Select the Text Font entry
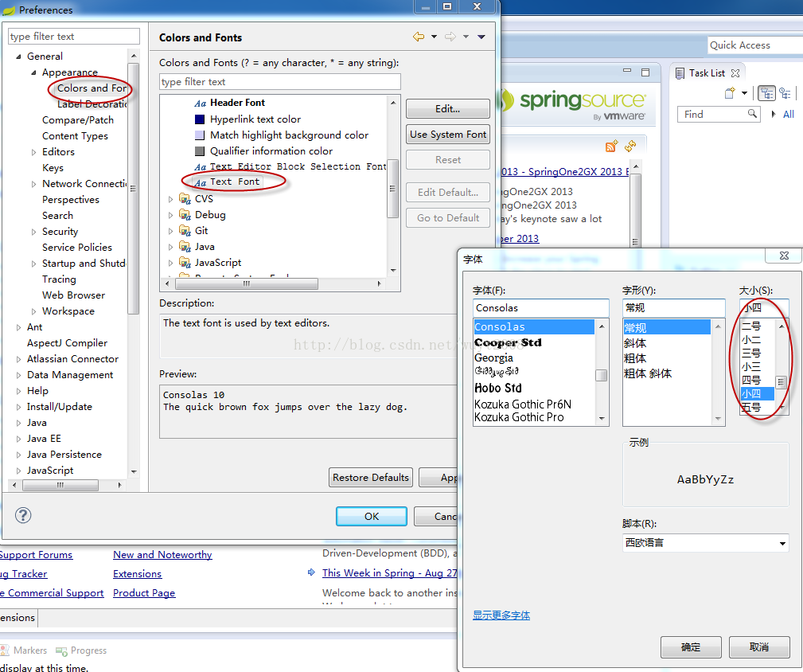The image size is (803, 672). point(235,182)
